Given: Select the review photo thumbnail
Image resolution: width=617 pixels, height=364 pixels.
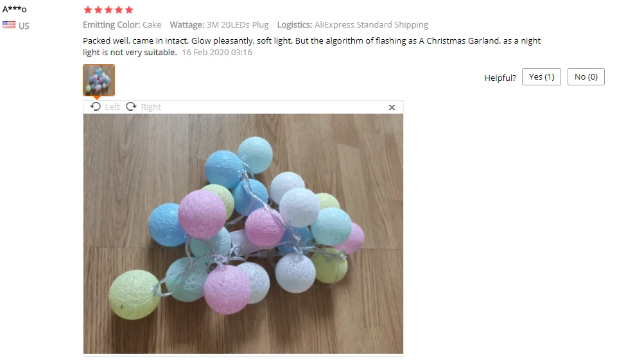Looking at the screenshot, I should coord(99,80).
